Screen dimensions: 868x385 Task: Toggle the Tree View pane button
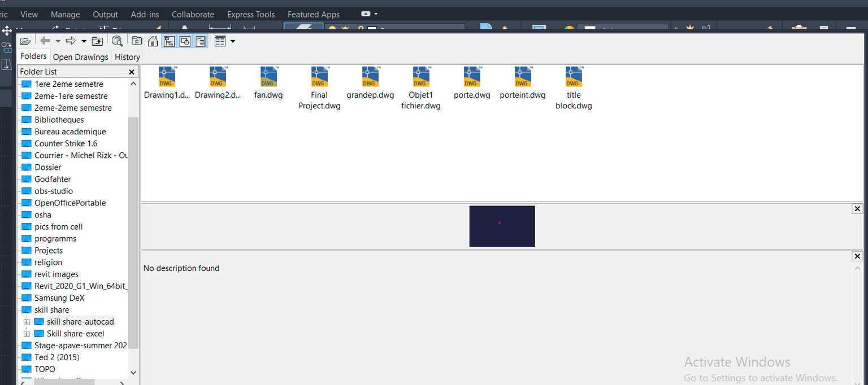tap(169, 41)
